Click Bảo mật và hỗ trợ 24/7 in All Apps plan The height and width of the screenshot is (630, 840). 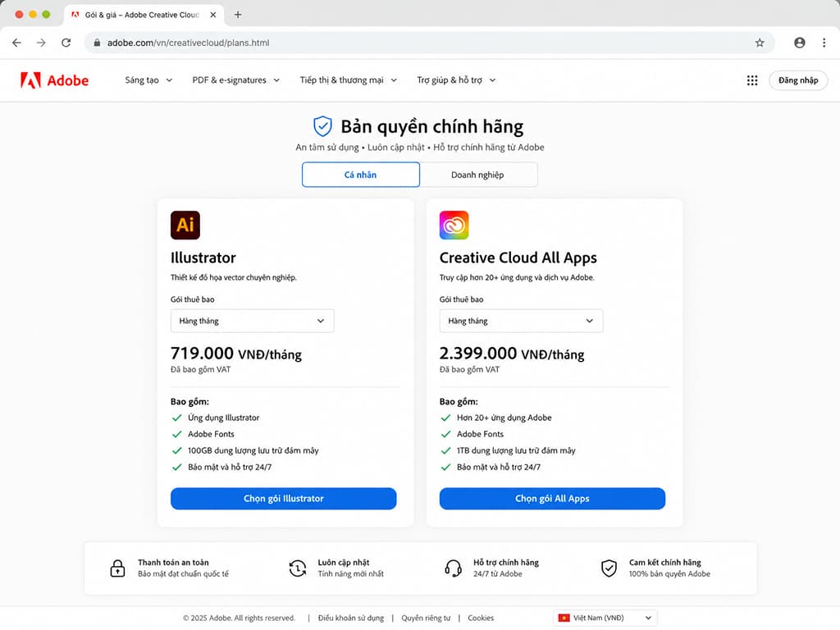click(x=499, y=467)
